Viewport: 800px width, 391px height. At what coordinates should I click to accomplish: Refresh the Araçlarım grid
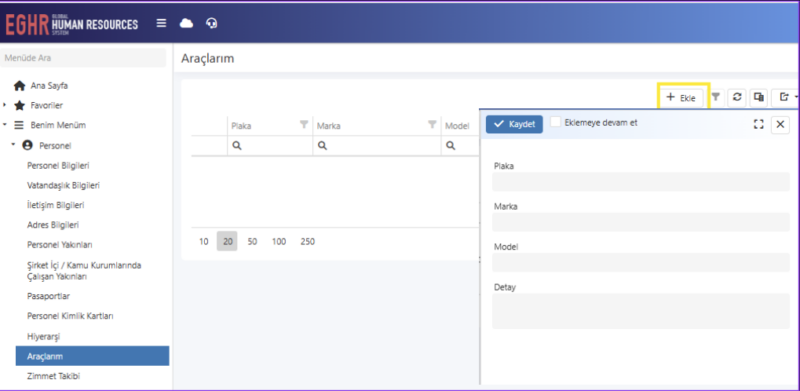pos(737,97)
